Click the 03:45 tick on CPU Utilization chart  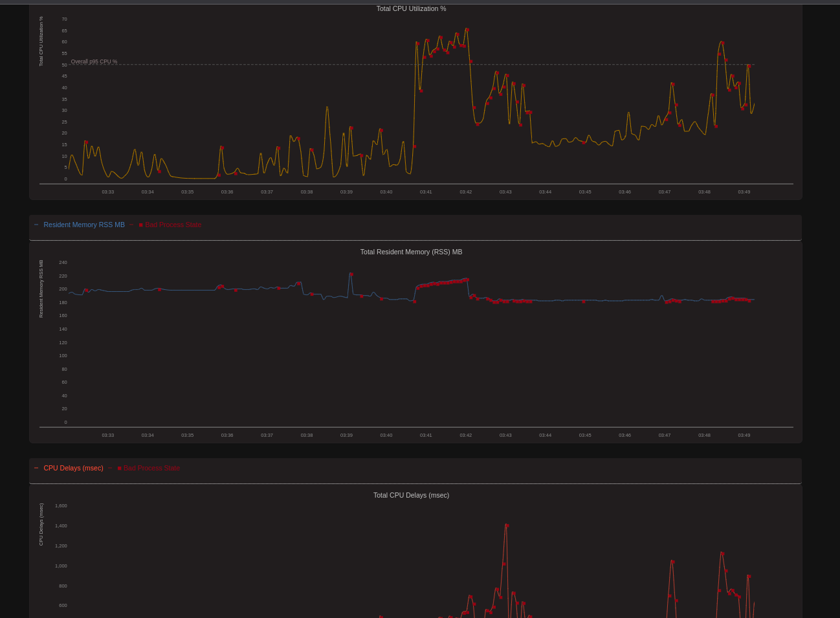[x=585, y=192]
